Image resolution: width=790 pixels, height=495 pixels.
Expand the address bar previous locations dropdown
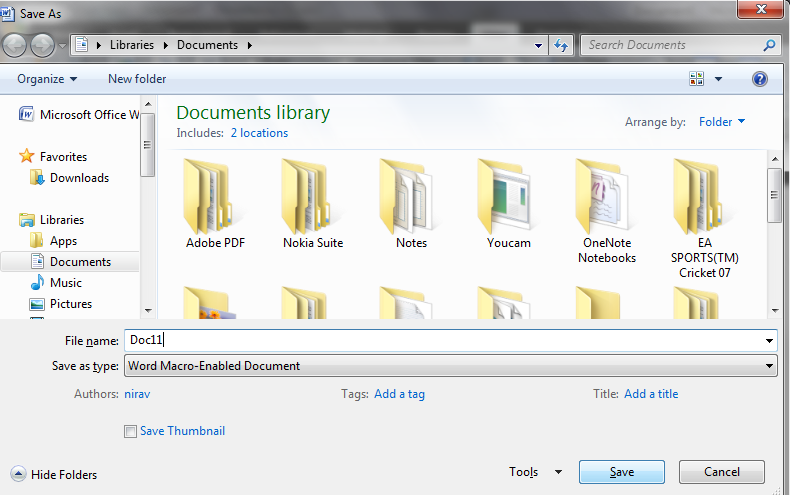click(x=538, y=45)
